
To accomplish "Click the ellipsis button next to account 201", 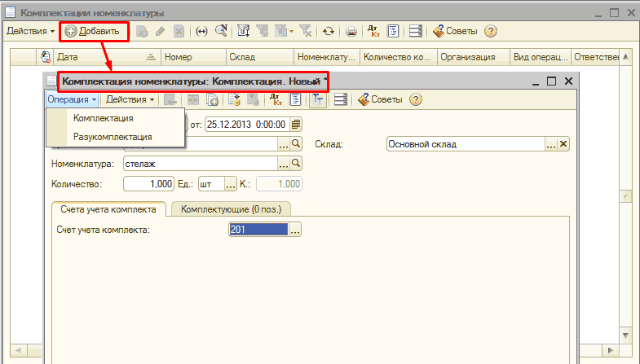I will [295, 230].
